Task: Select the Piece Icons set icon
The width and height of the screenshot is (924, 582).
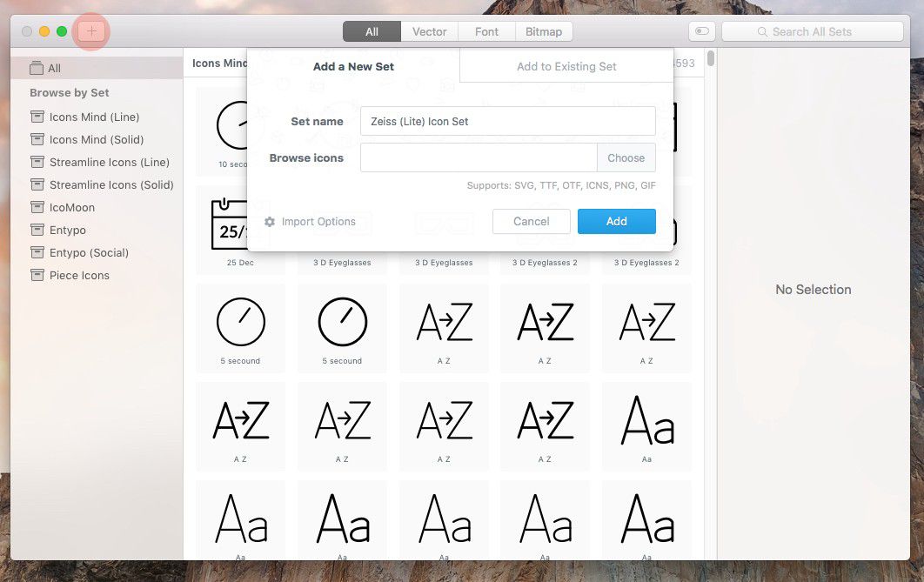Action: pyautogui.click(x=37, y=275)
